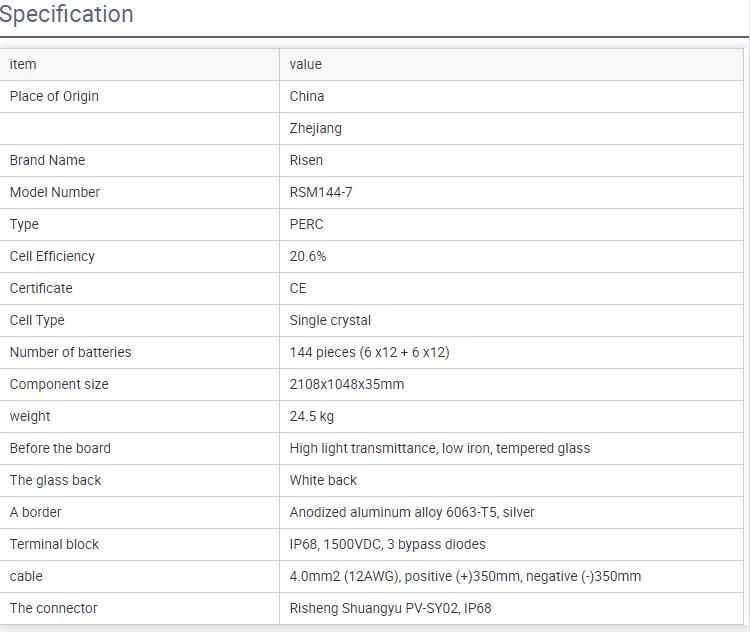Select the 'Single crystal' value
Viewport: 750px width, 632px height.
330,321
